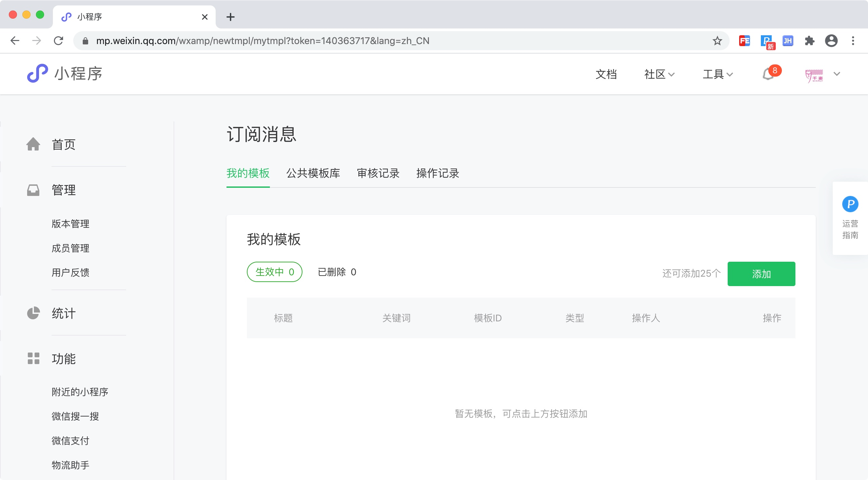Expand the 社区 dropdown menu
The width and height of the screenshot is (868, 480).
coord(659,74)
